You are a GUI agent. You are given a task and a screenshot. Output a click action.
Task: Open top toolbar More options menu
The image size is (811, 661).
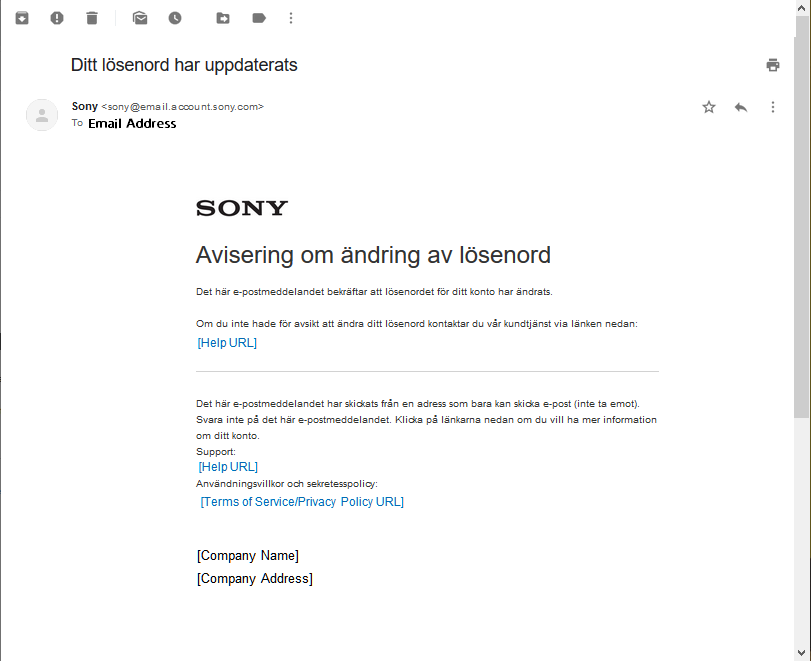pos(291,18)
